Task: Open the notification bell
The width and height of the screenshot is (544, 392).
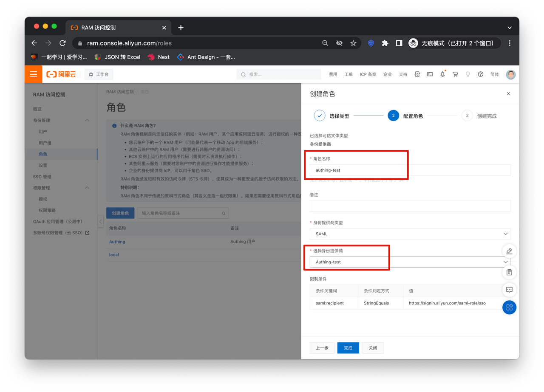Action: (x=442, y=74)
